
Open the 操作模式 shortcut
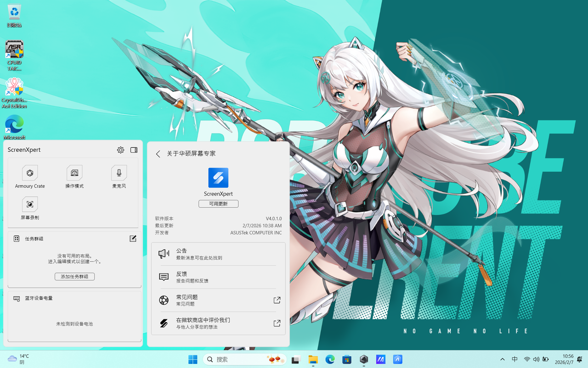(74, 177)
